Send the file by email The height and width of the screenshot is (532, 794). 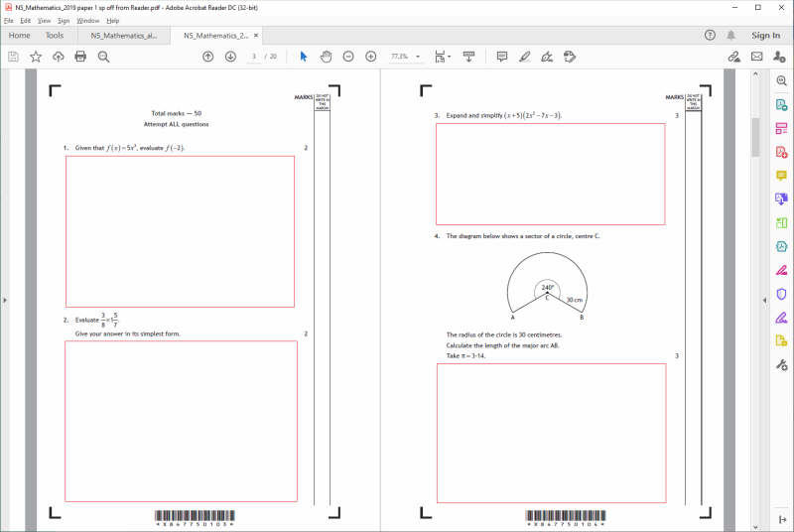(x=756, y=57)
